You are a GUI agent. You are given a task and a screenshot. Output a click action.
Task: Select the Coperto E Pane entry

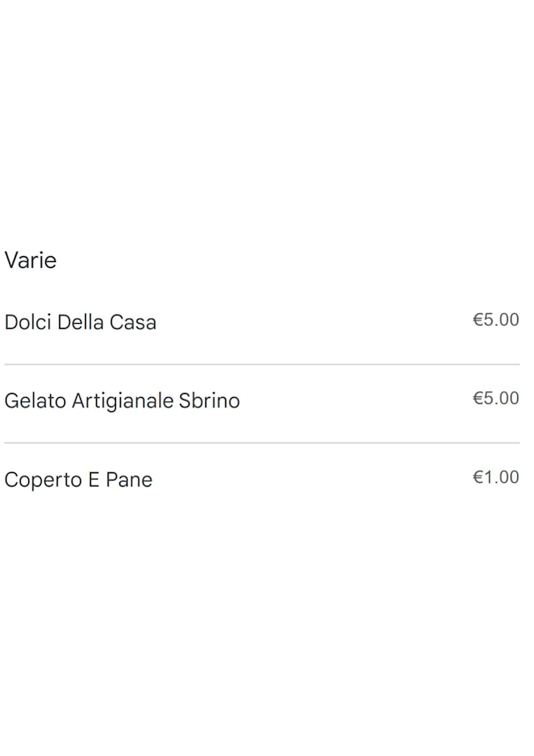pos(78,480)
